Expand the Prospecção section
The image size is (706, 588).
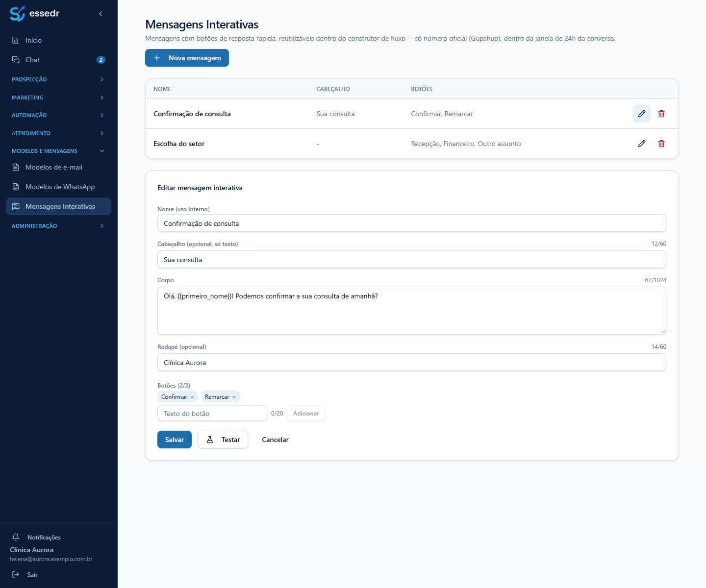(59, 79)
